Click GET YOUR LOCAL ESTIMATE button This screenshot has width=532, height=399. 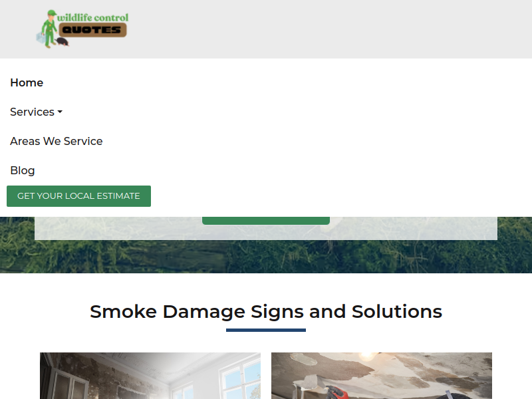tap(78, 196)
